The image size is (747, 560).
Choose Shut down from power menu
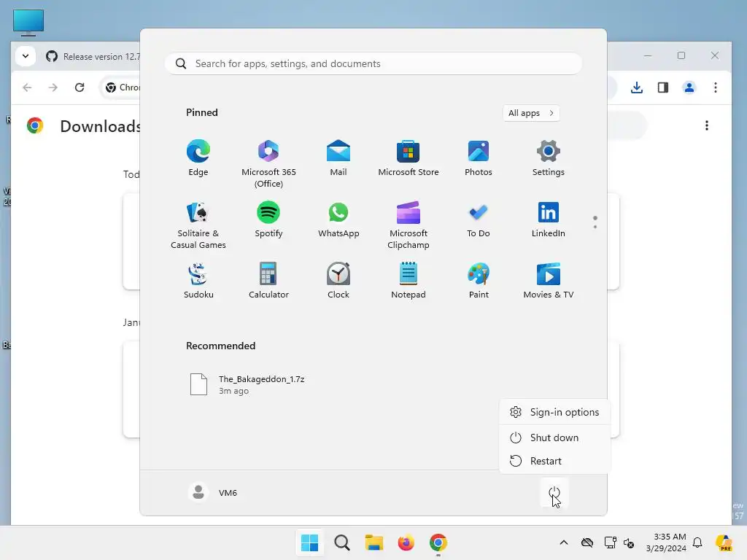point(554,437)
